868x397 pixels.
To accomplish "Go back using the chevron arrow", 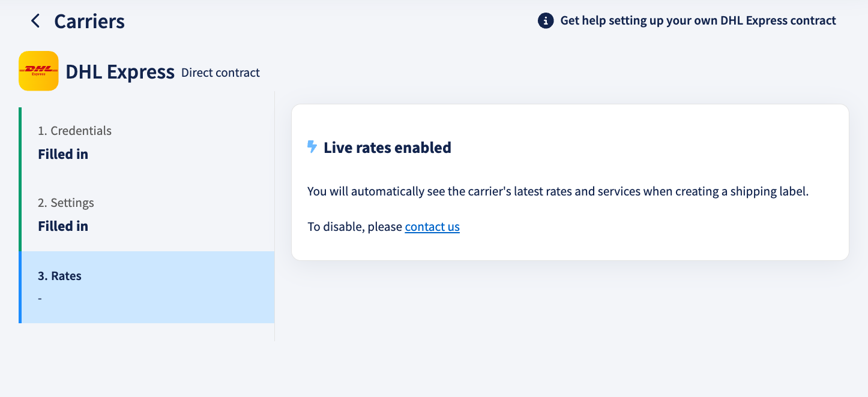I will click(35, 21).
